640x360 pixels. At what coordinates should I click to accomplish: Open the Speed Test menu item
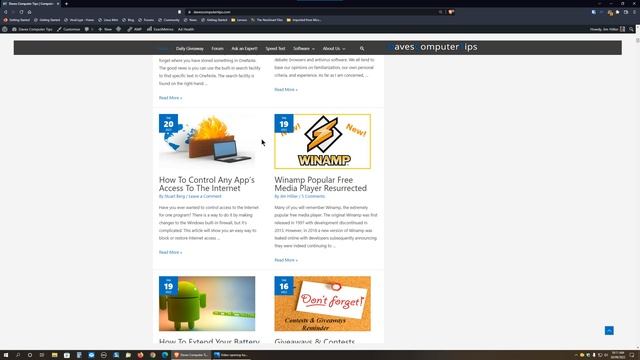pos(275,49)
